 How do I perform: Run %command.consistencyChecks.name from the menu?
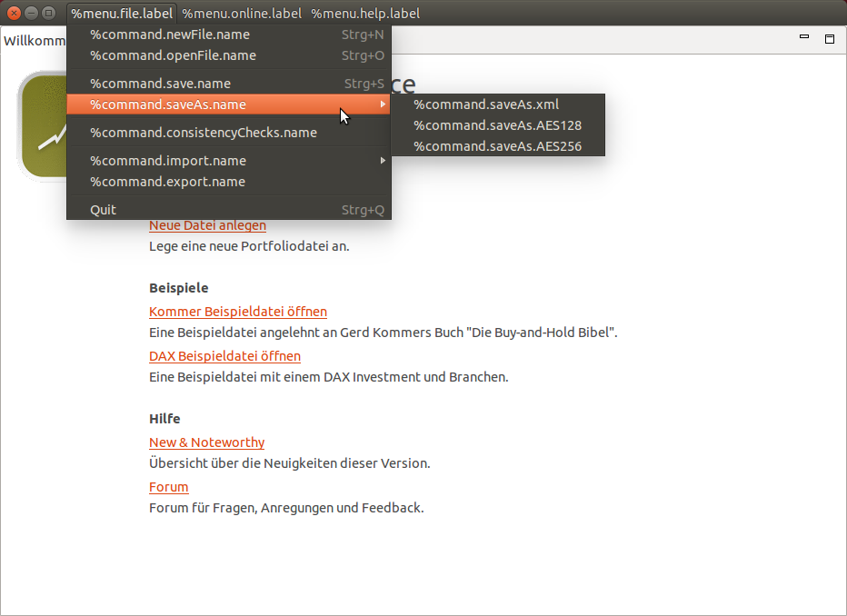(204, 133)
